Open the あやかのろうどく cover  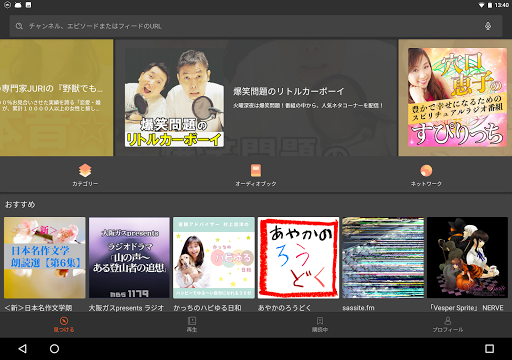(x=299, y=258)
